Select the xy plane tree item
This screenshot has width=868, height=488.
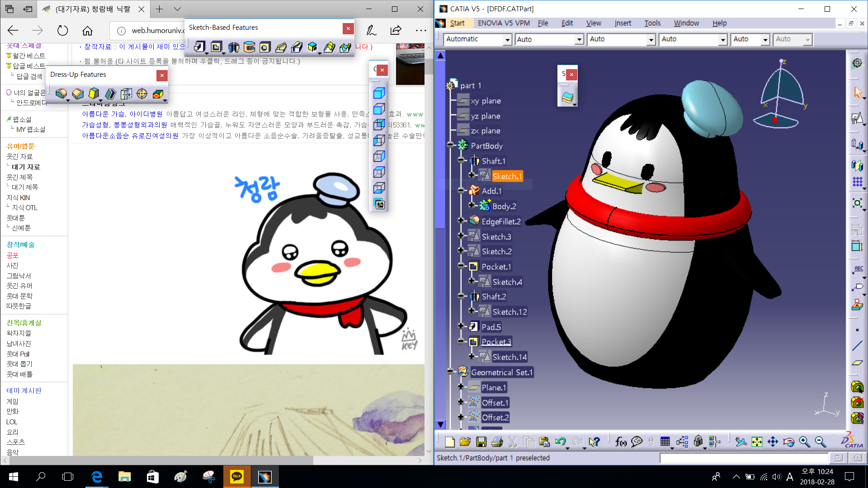click(x=486, y=101)
